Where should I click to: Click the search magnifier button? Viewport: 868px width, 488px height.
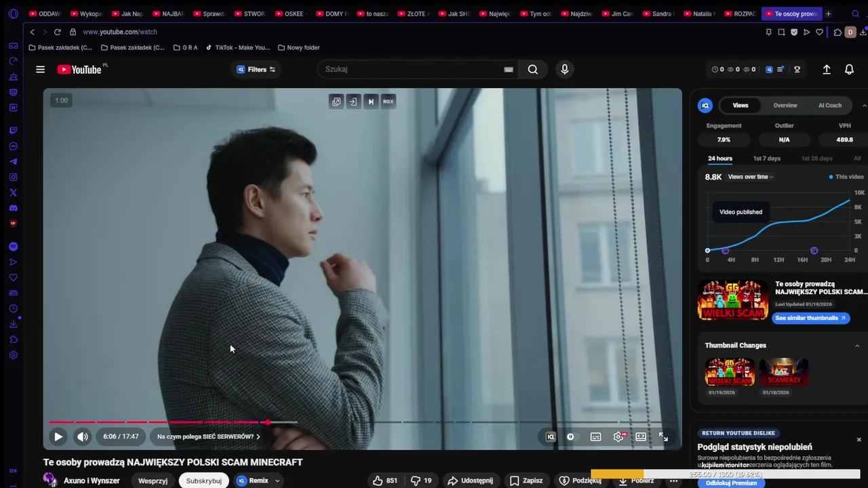pyautogui.click(x=533, y=69)
